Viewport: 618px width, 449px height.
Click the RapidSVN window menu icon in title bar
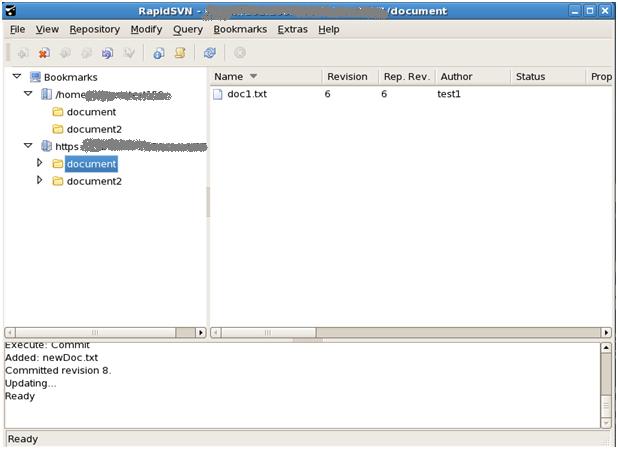pos(11,11)
